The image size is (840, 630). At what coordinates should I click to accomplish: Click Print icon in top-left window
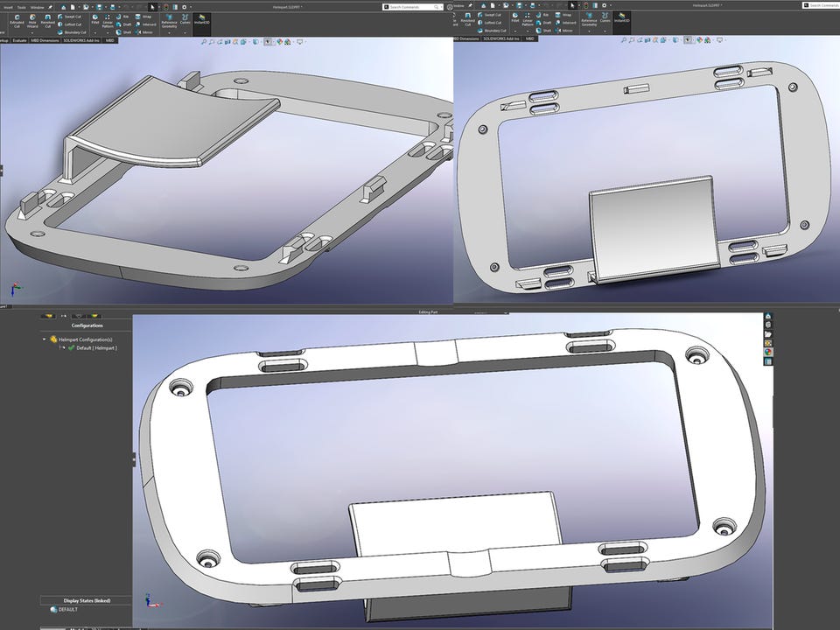click(x=113, y=7)
